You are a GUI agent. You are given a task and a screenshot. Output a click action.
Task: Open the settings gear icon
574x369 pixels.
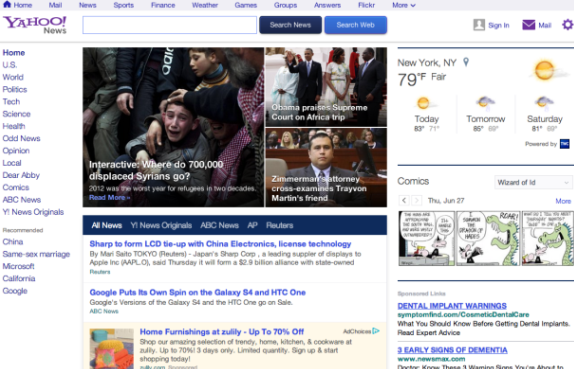point(567,25)
